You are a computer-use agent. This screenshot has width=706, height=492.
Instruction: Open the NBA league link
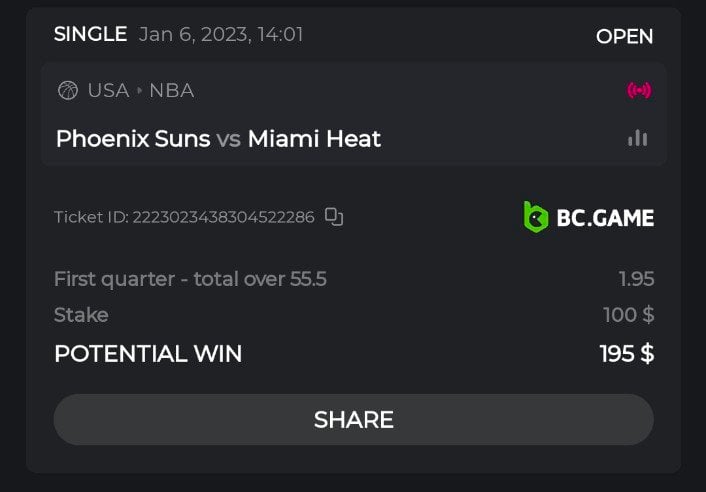click(172, 91)
